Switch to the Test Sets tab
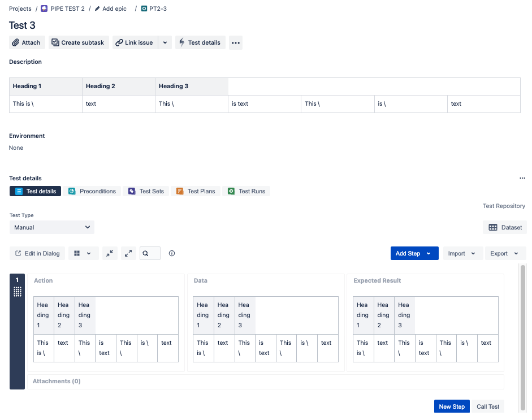Screen dimensions: 532x420 (x=146, y=191)
